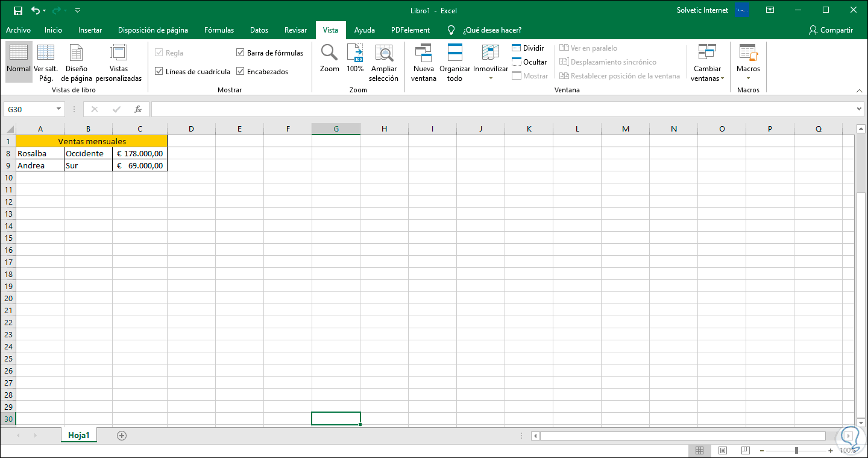The image size is (868, 458).
Task: Click the Save icon in title bar
Action: [18, 10]
